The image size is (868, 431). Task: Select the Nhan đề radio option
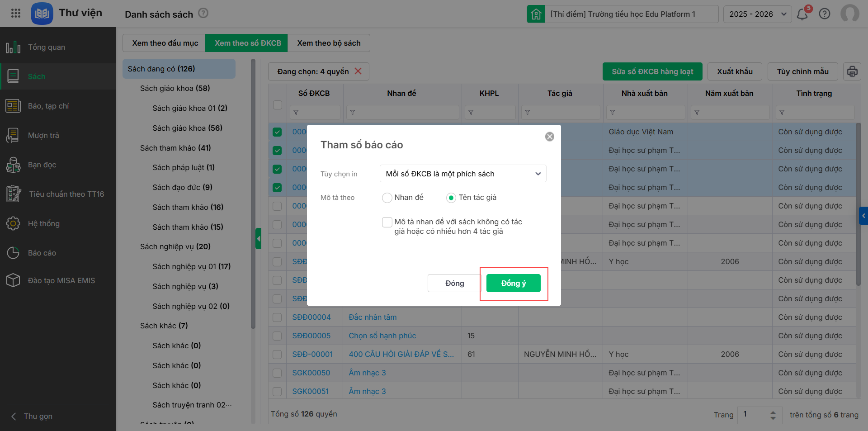click(387, 198)
